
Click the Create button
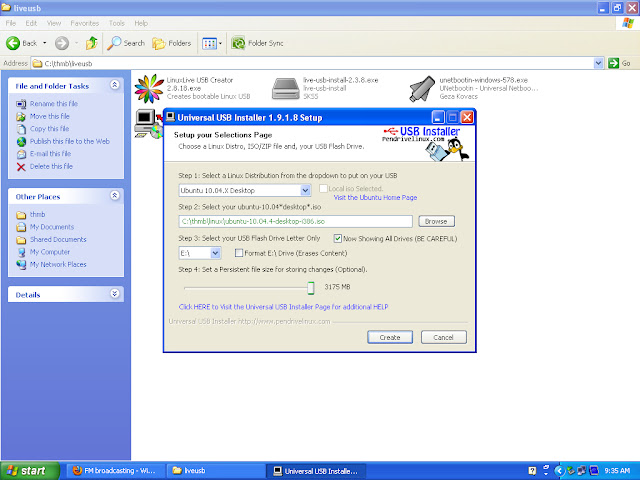[x=390, y=337]
